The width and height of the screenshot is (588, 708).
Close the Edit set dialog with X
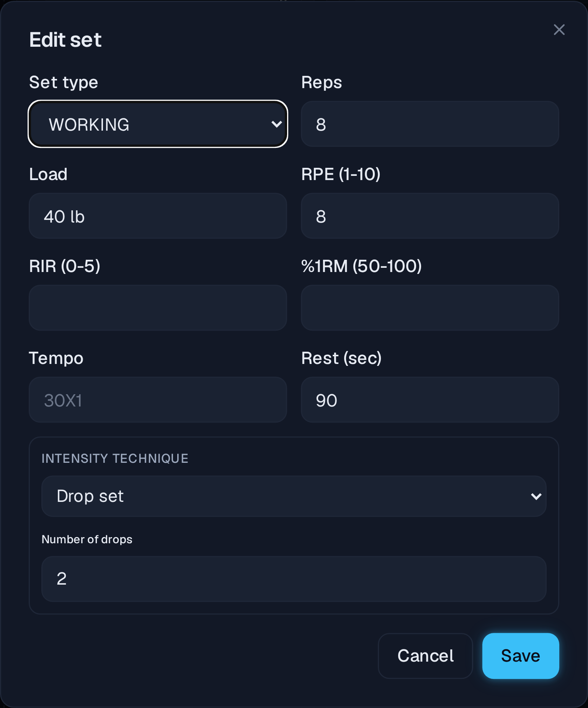[x=559, y=30]
